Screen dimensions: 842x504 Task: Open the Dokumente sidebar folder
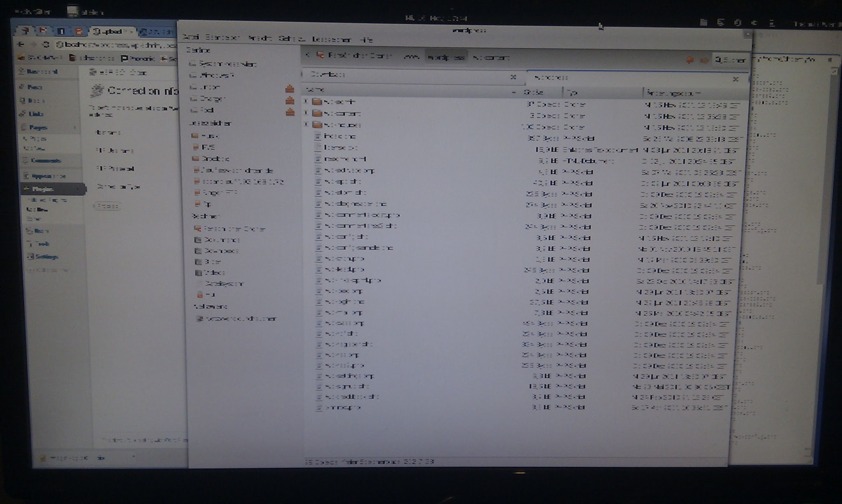point(222,240)
